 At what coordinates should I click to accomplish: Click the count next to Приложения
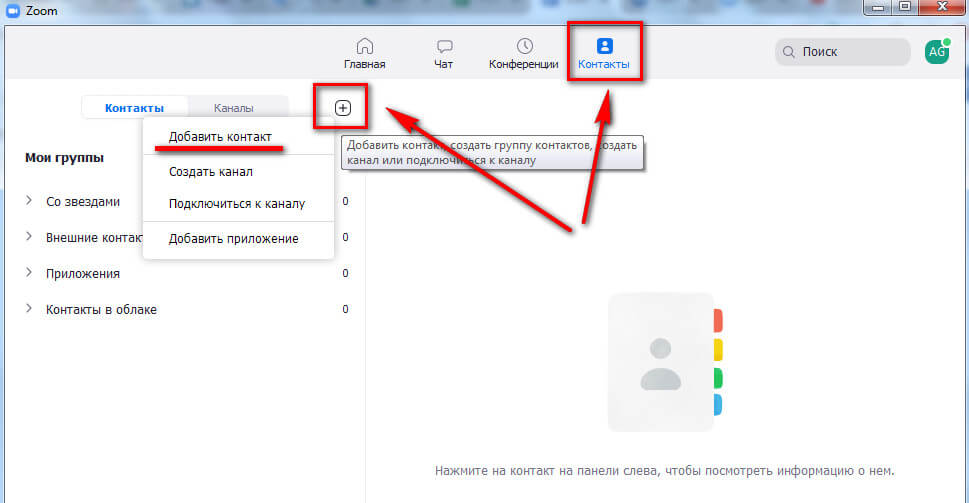[x=345, y=273]
